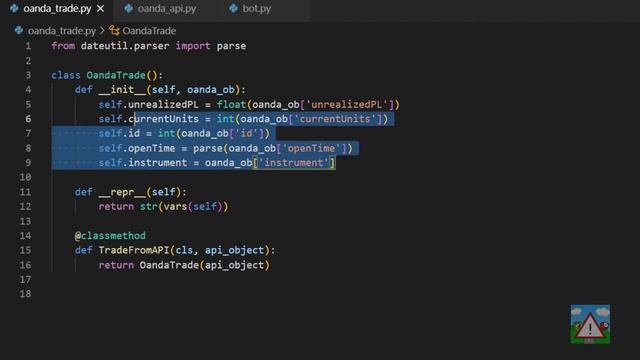The height and width of the screenshot is (360, 640).
Task: Click 'TradeFromAPI' method name
Action: [134, 250]
